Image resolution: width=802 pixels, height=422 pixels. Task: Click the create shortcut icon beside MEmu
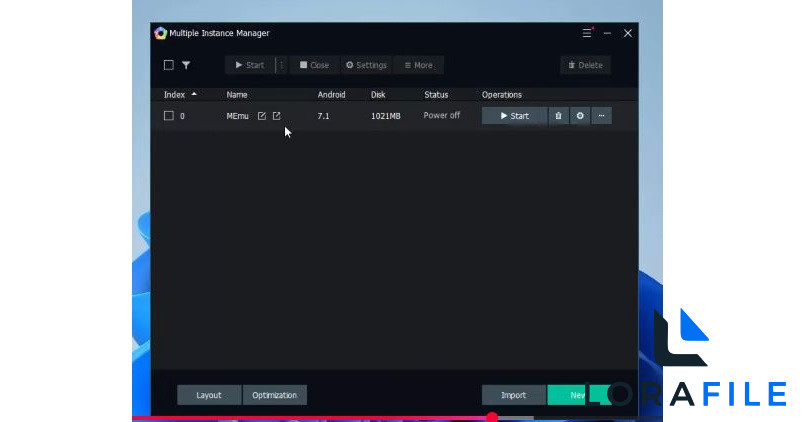[x=277, y=116]
